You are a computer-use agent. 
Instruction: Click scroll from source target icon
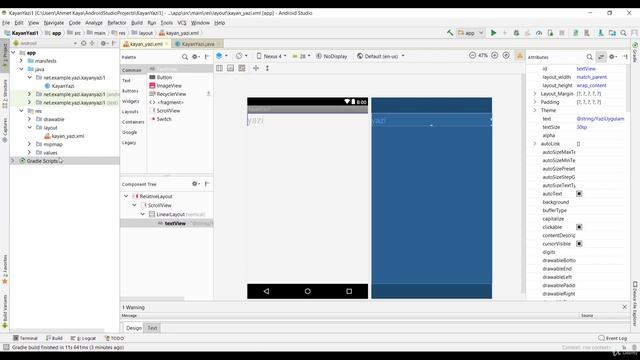pyautogui.click(x=84, y=43)
